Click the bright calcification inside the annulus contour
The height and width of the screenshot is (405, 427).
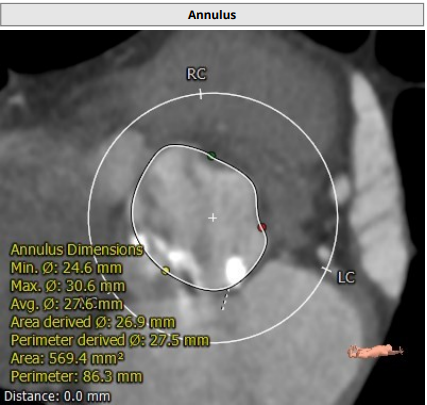[235, 268]
